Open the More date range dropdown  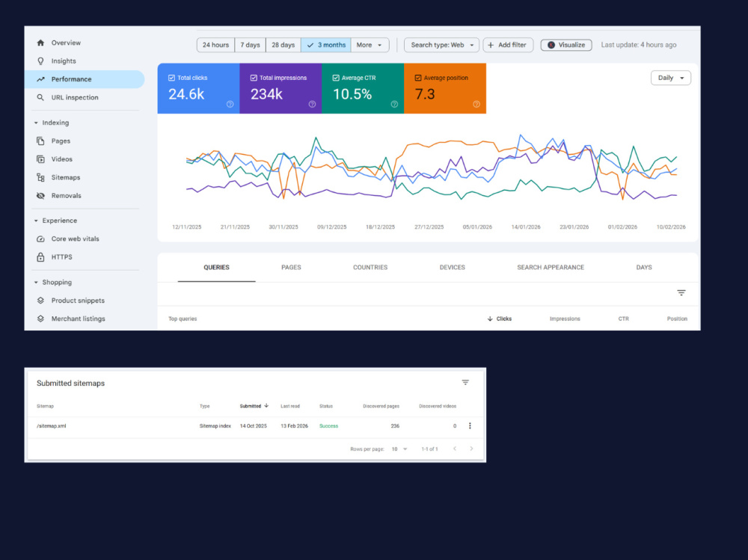point(370,45)
